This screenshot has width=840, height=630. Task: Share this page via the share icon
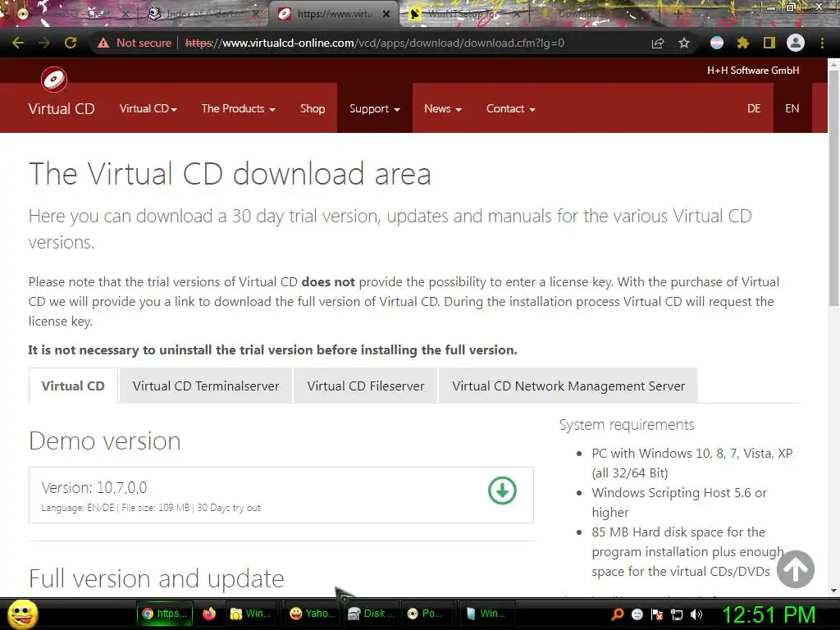(x=658, y=43)
